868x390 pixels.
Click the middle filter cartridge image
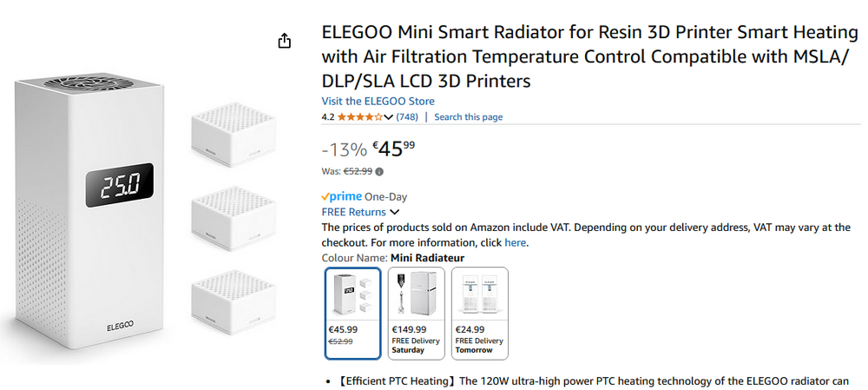(x=233, y=218)
